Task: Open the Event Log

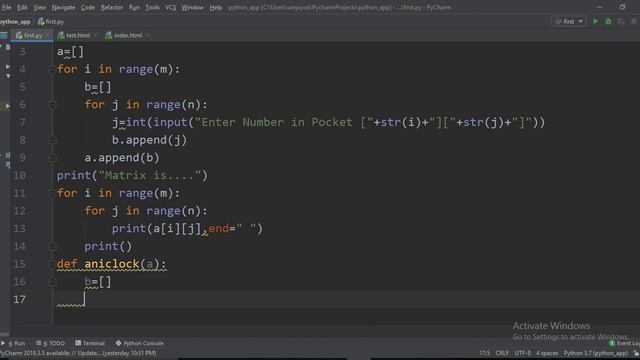Action: click(x=624, y=344)
